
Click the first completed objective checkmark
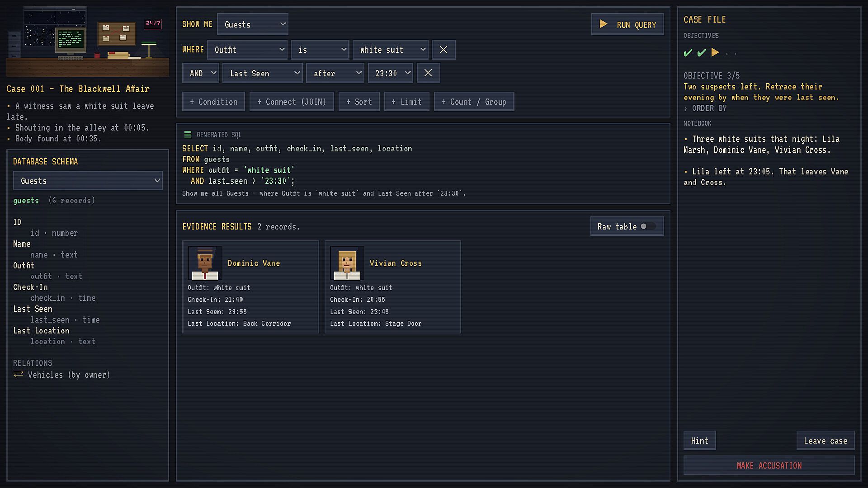click(x=688, y=53)
